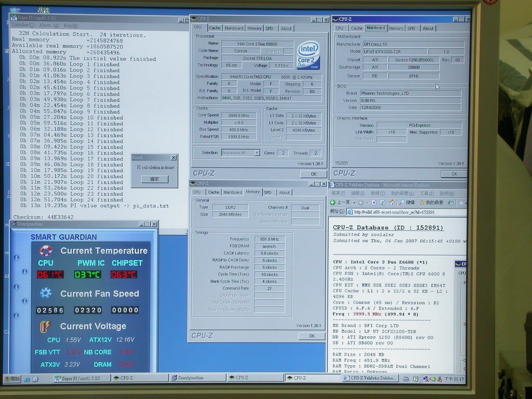
Task: Click the motherboard model LP UT ICFX3200-T2R
Action: pyautogui.click(x=395, y=51)
